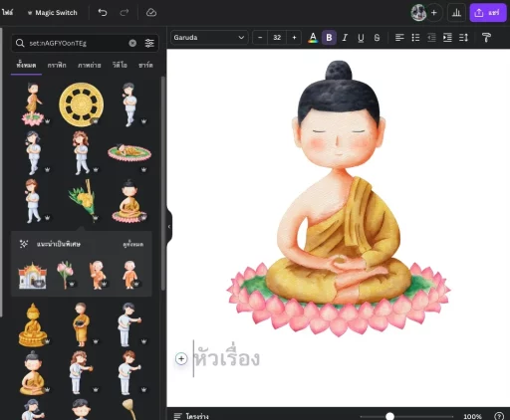Click the search magnifier icon

tap(20, 43)
